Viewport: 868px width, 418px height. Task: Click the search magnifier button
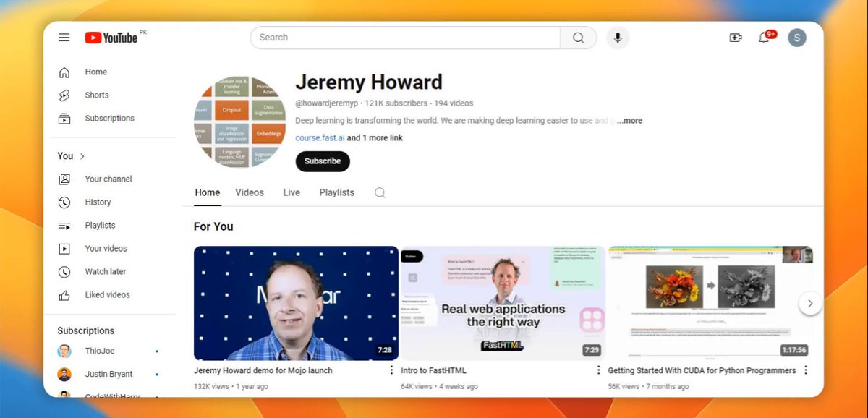[578, 38]
